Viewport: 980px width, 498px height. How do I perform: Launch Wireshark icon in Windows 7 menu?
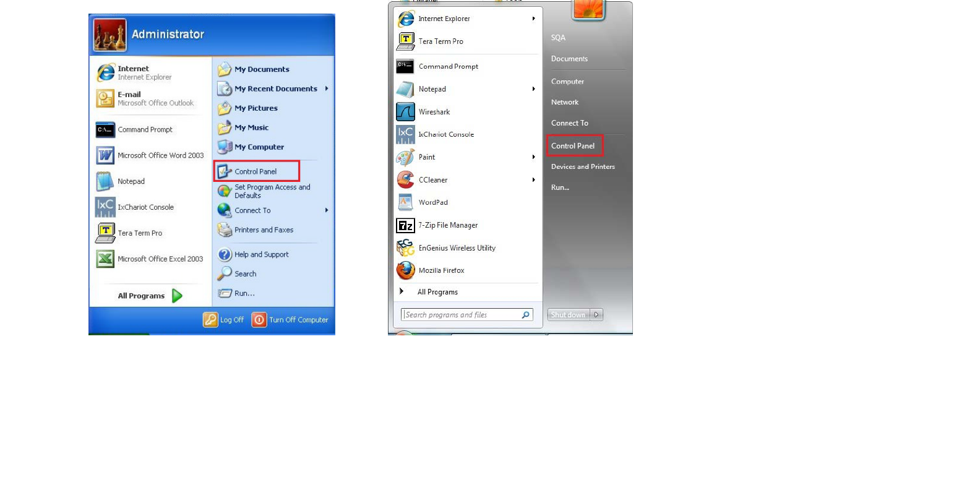(405, 112)
